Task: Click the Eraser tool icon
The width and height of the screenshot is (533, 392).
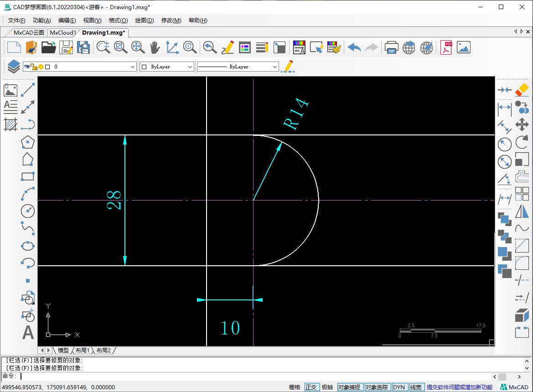Action: coord(522,90)
